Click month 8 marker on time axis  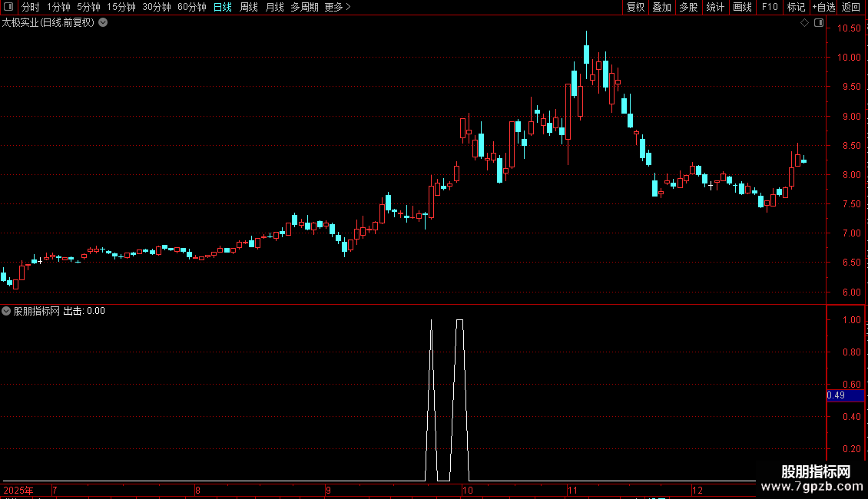coord(197,490)
